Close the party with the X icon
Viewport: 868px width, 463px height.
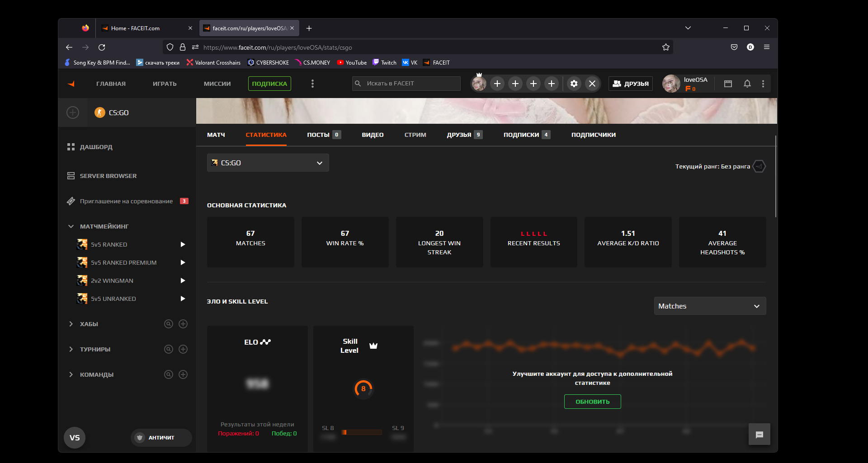pos(592,84)
